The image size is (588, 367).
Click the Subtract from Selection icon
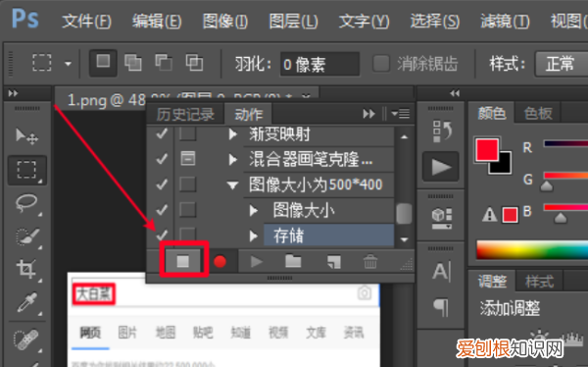coord(164,63)
